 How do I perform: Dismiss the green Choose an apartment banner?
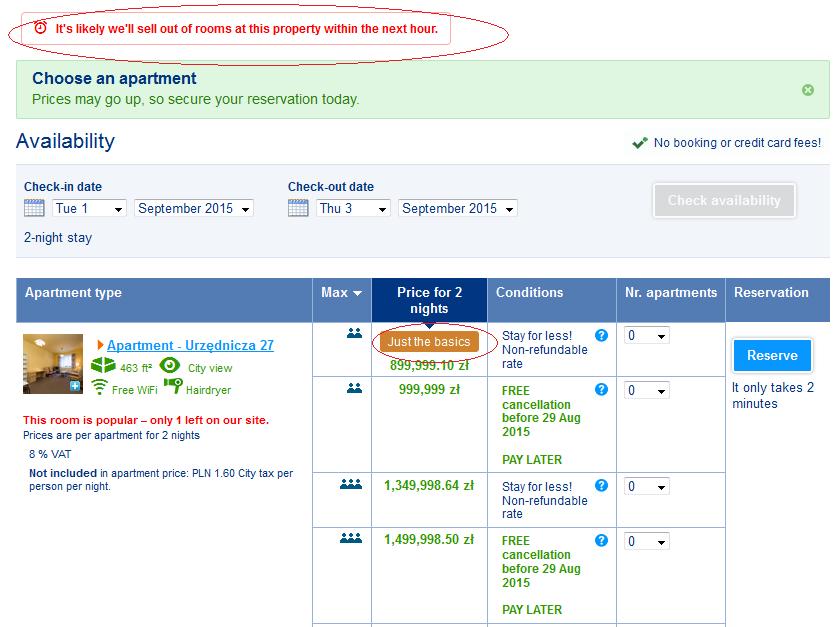click(x=807, y=90)
